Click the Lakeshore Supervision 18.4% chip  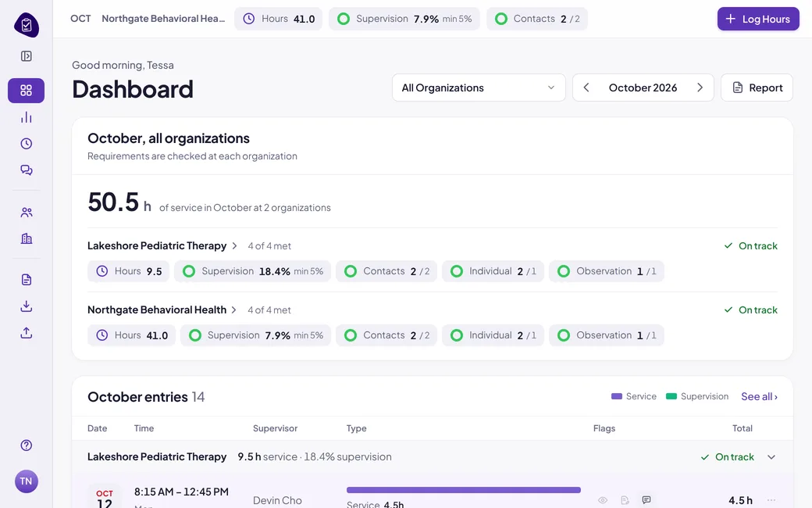coord(252,271)
